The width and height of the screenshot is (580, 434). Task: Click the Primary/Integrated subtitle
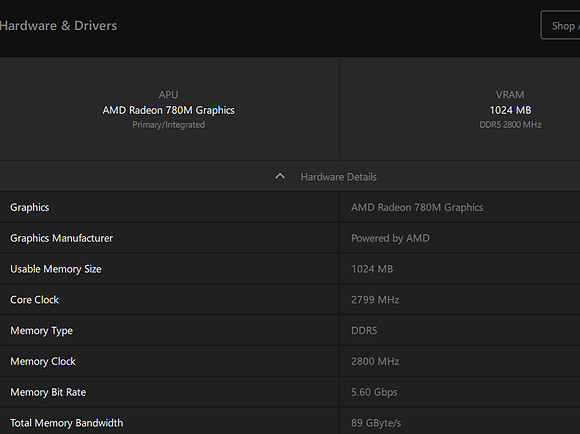click(169, 125)
